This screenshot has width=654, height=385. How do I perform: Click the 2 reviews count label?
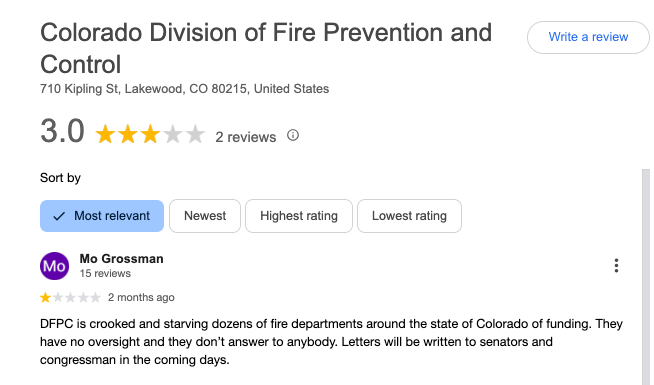246,137
